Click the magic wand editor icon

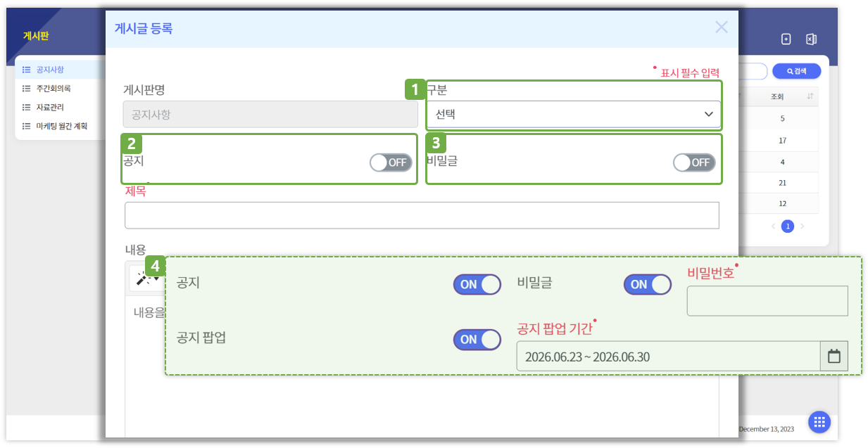pyautogui.click(x=146, y=279)
